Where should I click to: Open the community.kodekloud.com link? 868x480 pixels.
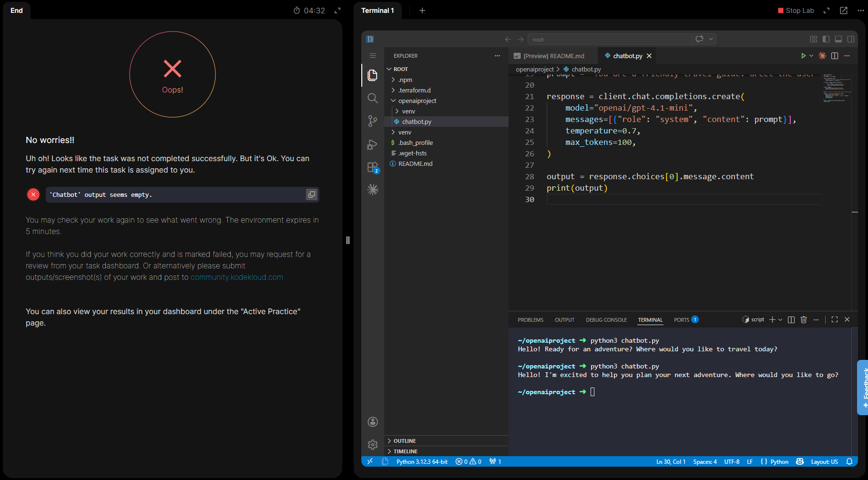237,277
